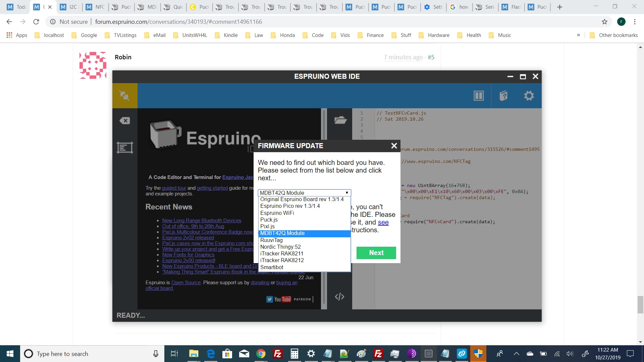Open 'New Fonts for Graphics' link

(x=188, y=254)
